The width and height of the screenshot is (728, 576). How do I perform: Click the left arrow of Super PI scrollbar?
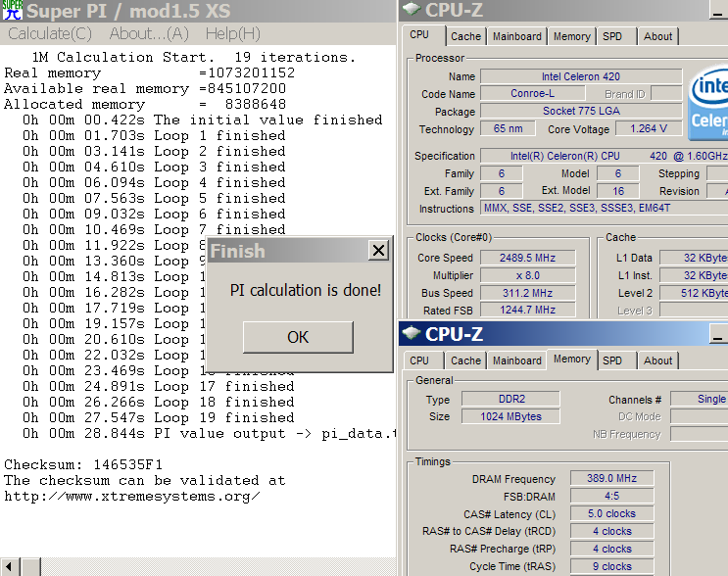point(9,567)
